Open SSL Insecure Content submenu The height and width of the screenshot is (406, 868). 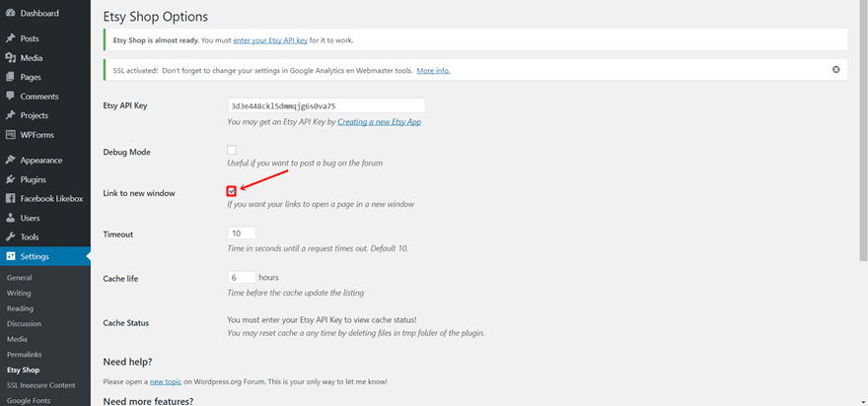click(x=41, y=385)
